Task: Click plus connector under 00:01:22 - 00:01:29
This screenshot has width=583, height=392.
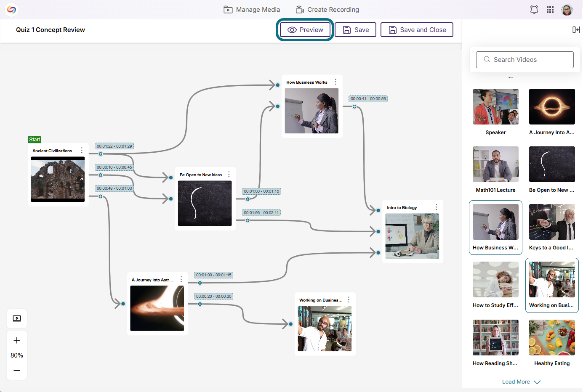Action: pyautogui.click(x=101, y=154)
